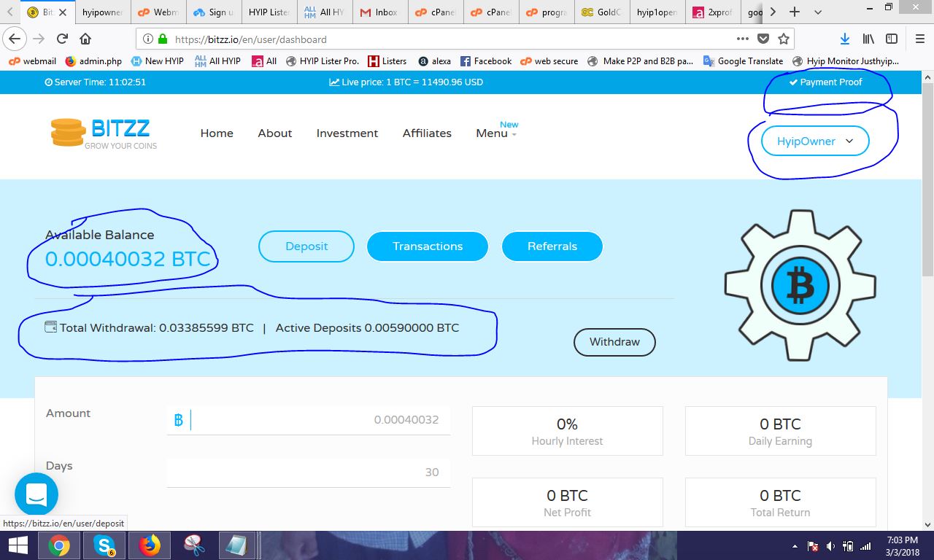Screen dimensions: 934x560
Task: Open the Home navigation link
Action: (x=217, y=133)
